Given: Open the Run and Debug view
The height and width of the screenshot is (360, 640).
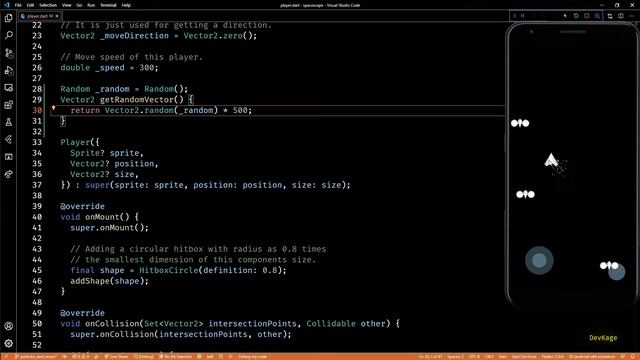Looking at the screenshot, I should (x=9, y=71).
